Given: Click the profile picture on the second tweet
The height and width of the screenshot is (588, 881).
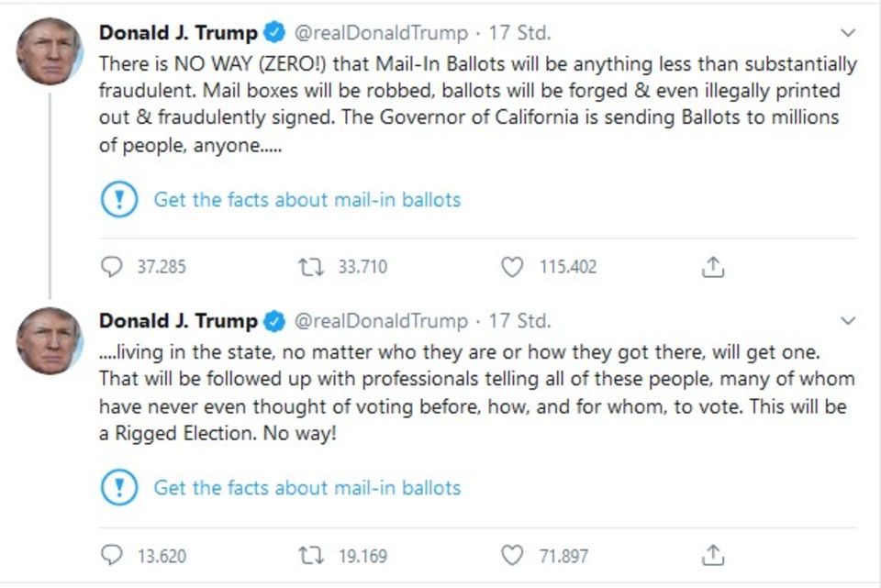Looking at the screenshot, I should point(50,340).
